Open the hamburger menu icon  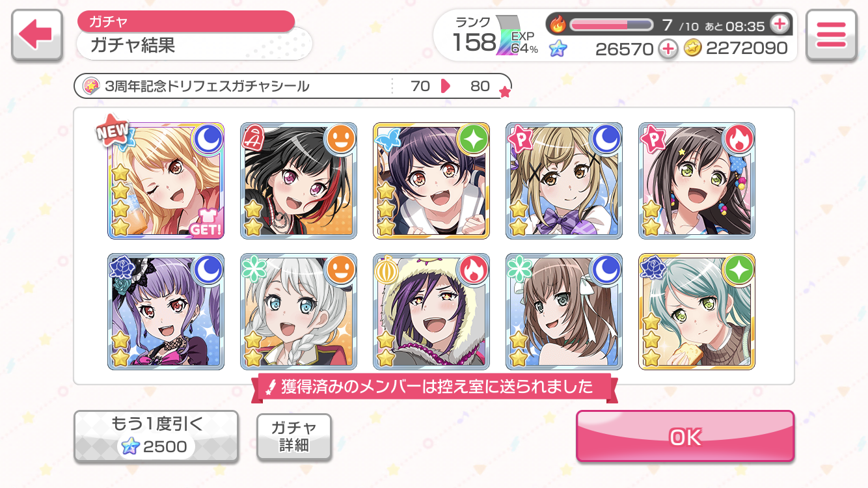point(831,36)
